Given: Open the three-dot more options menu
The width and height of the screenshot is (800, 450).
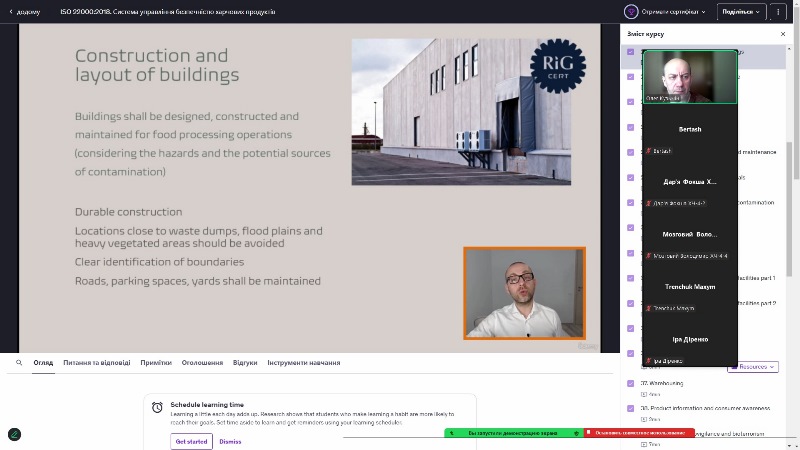Looking at the screenshot, I should (x=778, y=12).
